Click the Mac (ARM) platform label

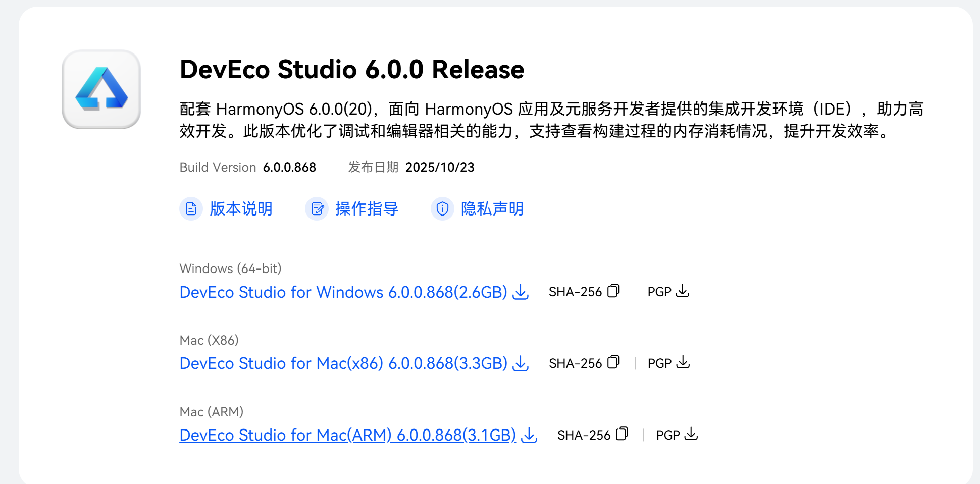click(212, 412)
